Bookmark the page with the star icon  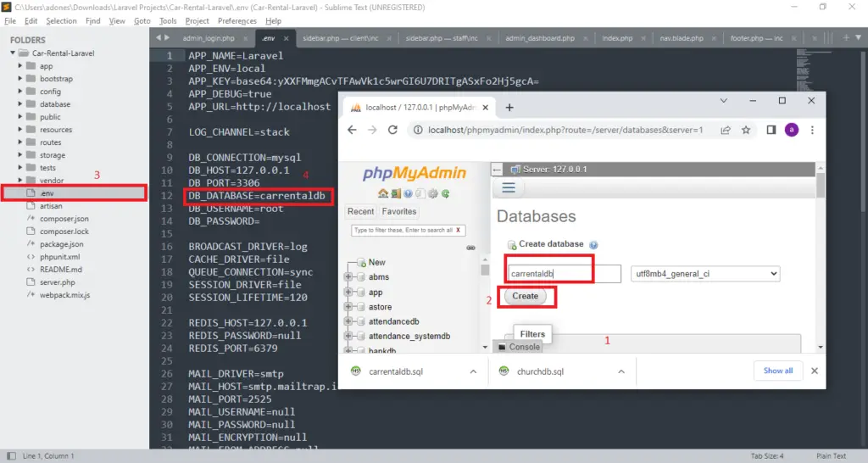pyautogui.click(x=746, y=130)
